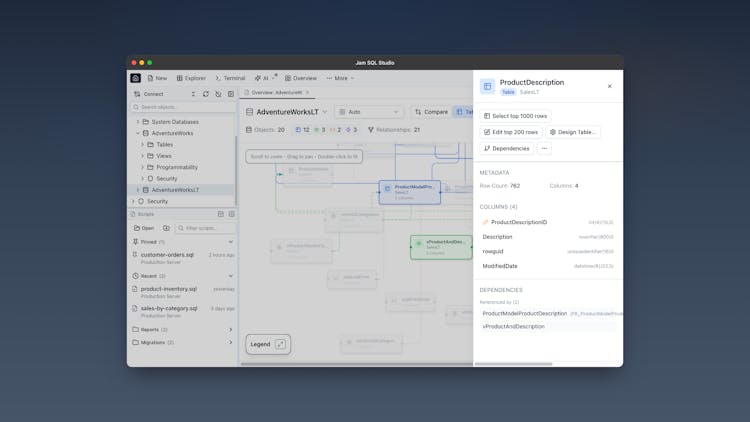The width and height of the screenshot is (750, 422).
Task: Close the ProductDescription details panel
Action: point(610,86)
